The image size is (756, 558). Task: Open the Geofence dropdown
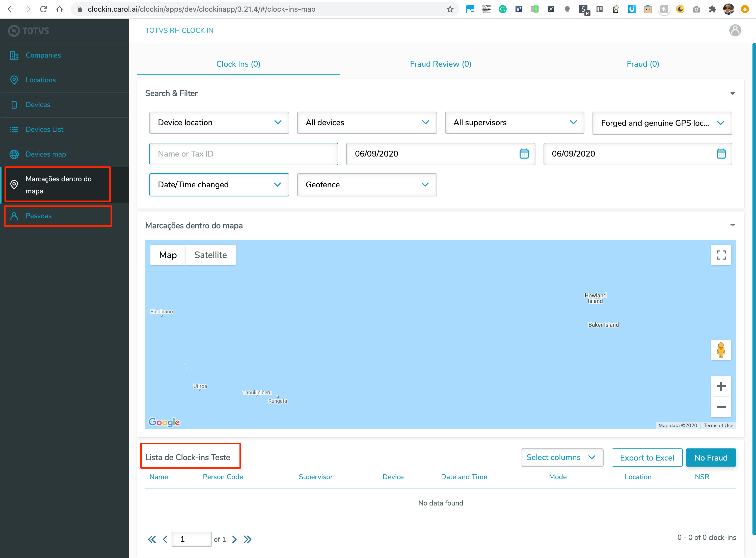(x=367, y=185)
